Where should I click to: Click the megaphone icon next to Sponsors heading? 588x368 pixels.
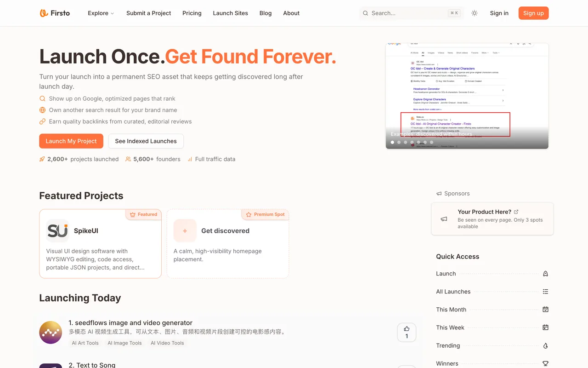(x=439, y=194)
